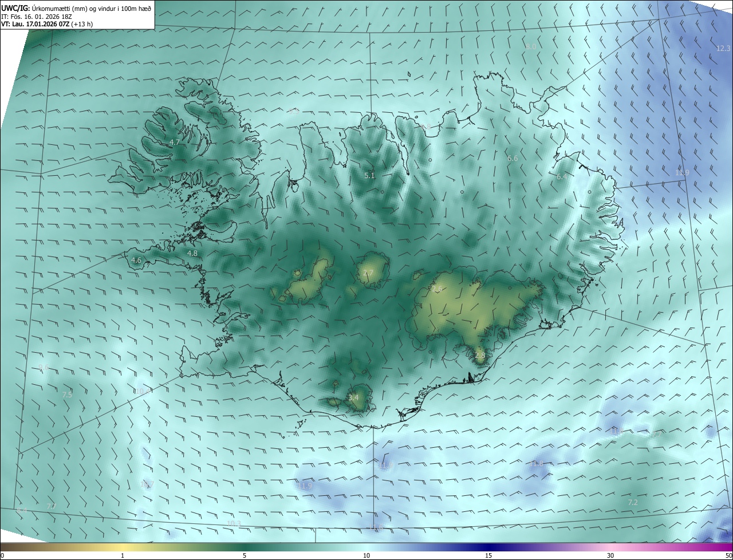Click the title "UWC/IG: Úrkomumætti (mm) og vindur í 100m hæð"
733x560 pixels.
click(76, 8)
